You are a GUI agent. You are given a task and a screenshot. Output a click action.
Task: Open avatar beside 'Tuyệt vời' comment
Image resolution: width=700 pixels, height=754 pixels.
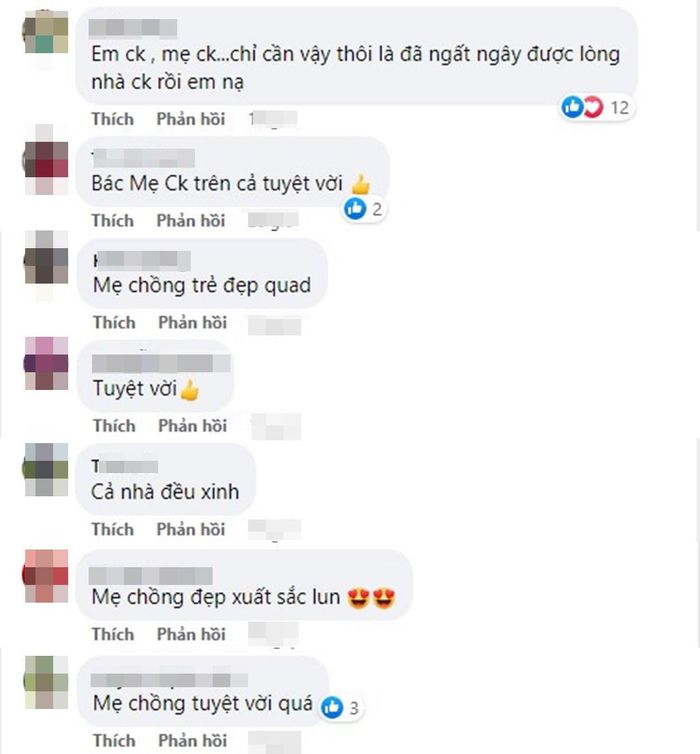click(x=46, y=364)
